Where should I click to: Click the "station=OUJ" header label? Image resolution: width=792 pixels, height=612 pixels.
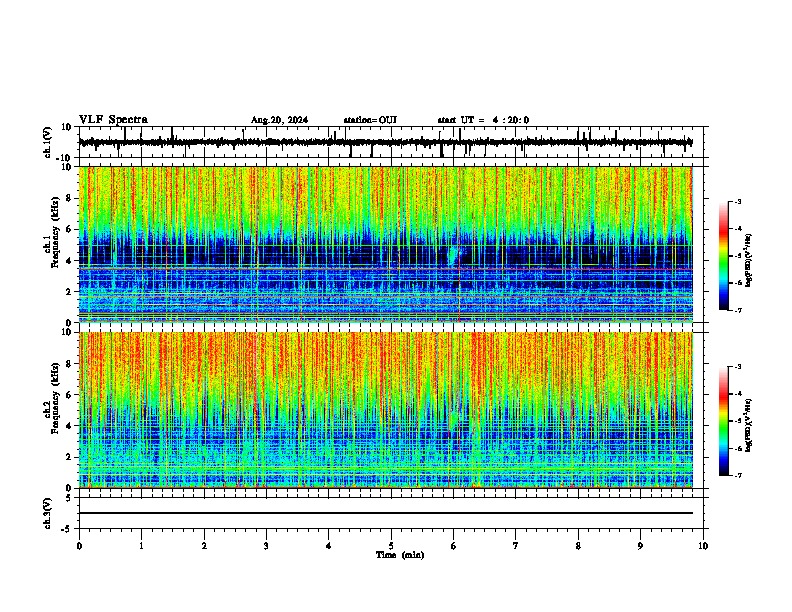(x=370, y=120)
